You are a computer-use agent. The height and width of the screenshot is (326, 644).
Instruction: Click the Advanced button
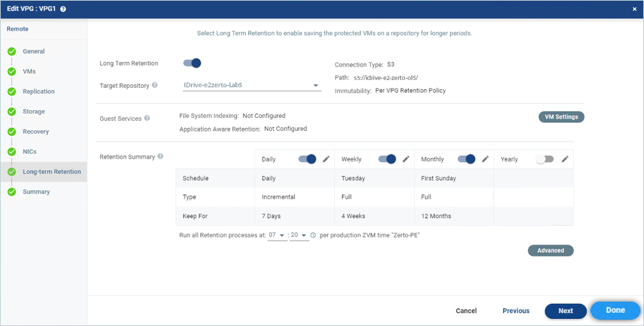550,251
